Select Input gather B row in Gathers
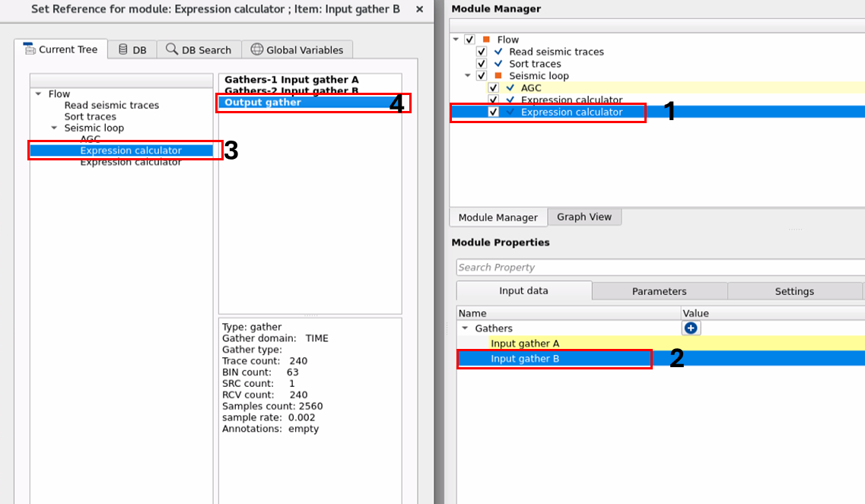Image resolution: width=865 pixels, height=504 pixels. click(x=661, y=358)
